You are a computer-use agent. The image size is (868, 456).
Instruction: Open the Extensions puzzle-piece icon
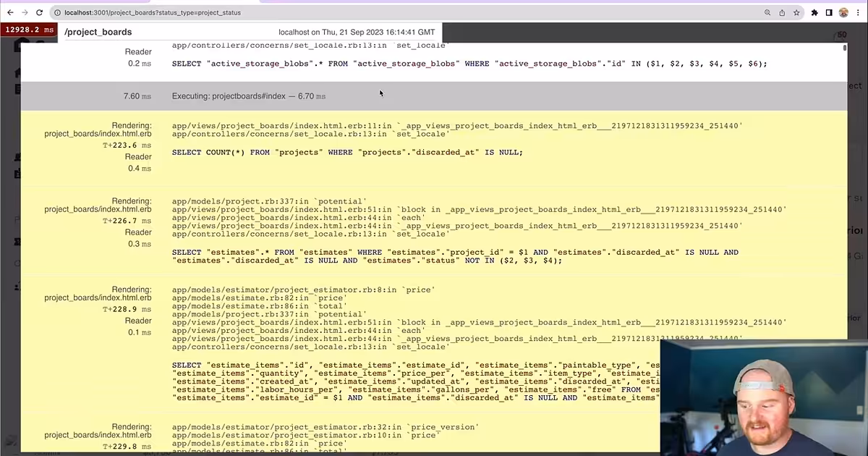814,12
